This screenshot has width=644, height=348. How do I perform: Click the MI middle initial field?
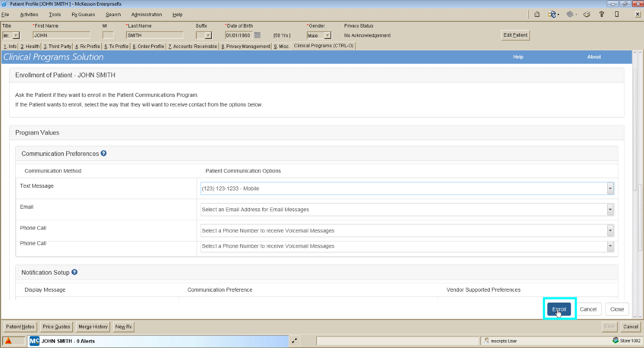click(x=108, y=35)
